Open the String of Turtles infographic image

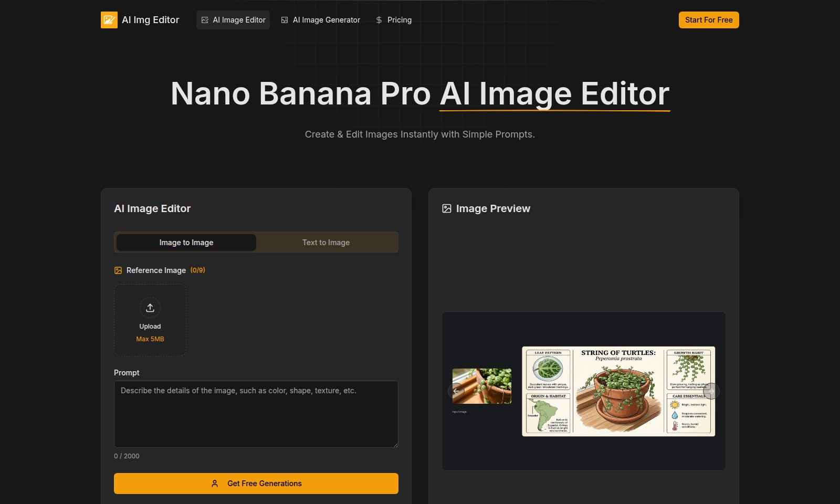(x=618, y=391)
